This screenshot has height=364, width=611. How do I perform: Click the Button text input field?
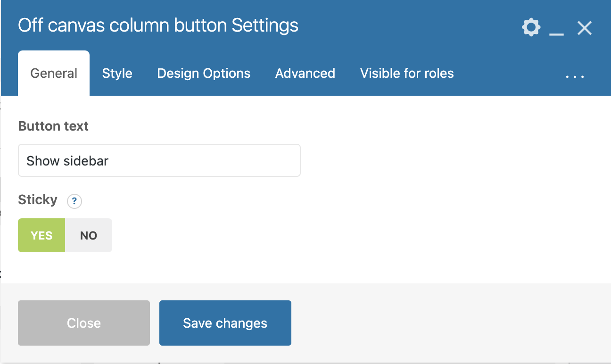159,161
